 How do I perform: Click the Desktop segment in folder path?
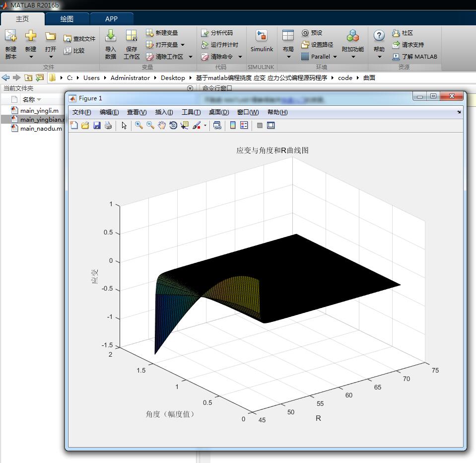[173, 78]
